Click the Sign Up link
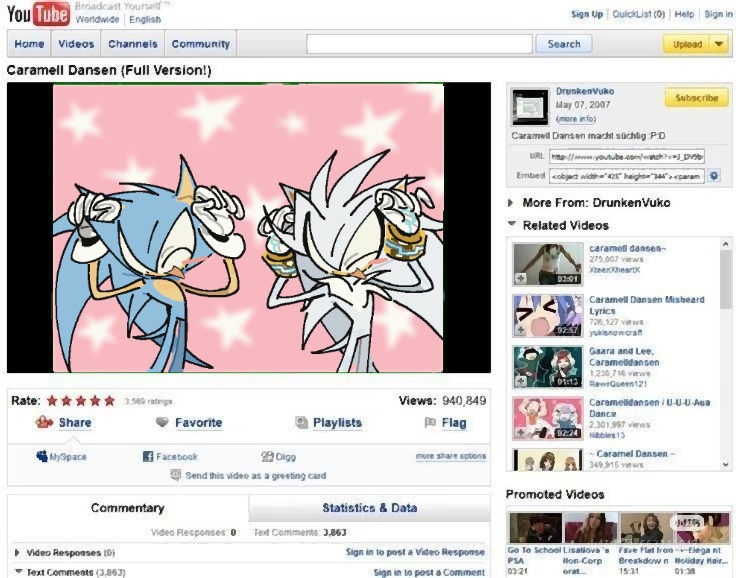 (587, 14)
